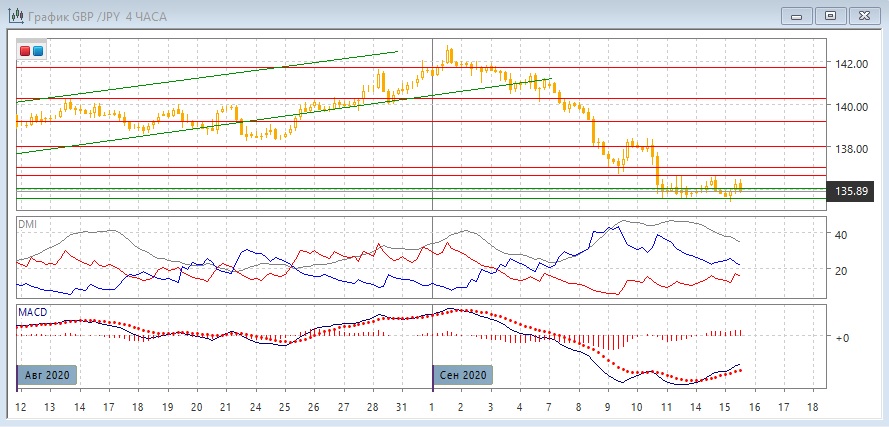
Task: Maximize the GBP/JPY chart window
Action: [829, 15]
